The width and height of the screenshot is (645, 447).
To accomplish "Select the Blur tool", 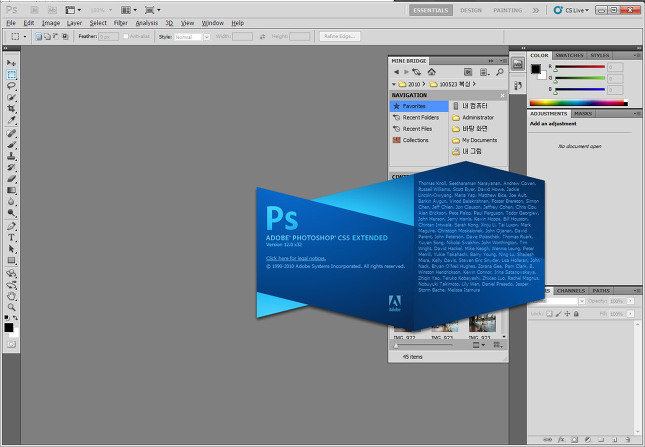I will point(11,201).
